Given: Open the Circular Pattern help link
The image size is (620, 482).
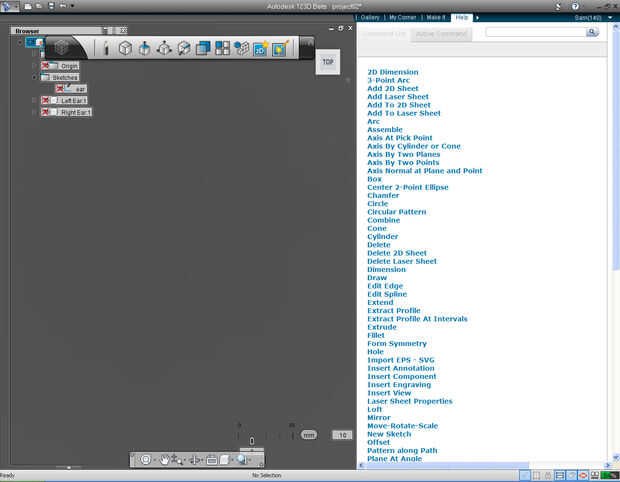Looking at the screenshot, I should 397,212.
